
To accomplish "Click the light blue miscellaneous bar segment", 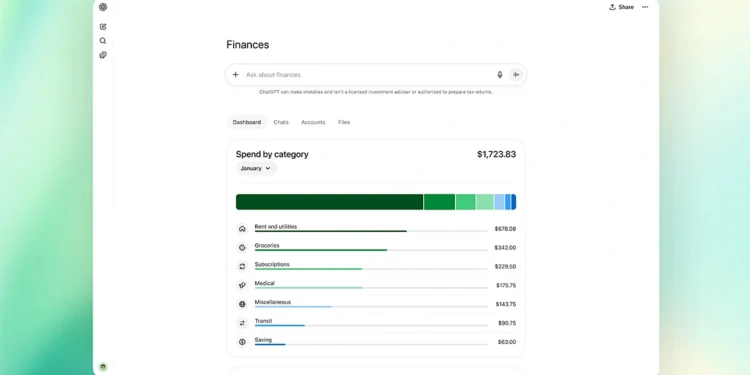I will point(499,202).
